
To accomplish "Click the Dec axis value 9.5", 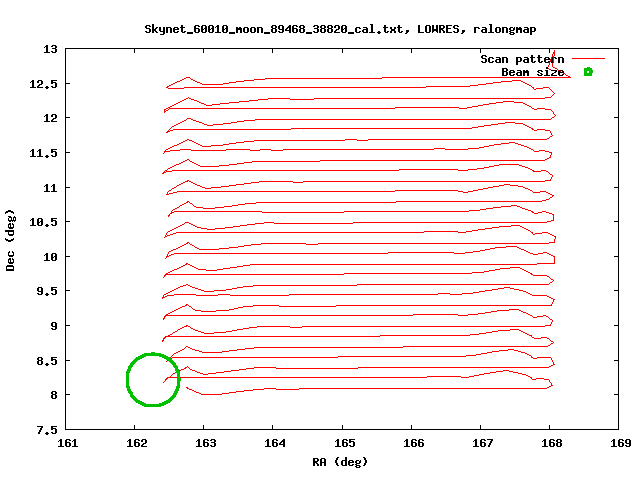I will coord(47,291).
